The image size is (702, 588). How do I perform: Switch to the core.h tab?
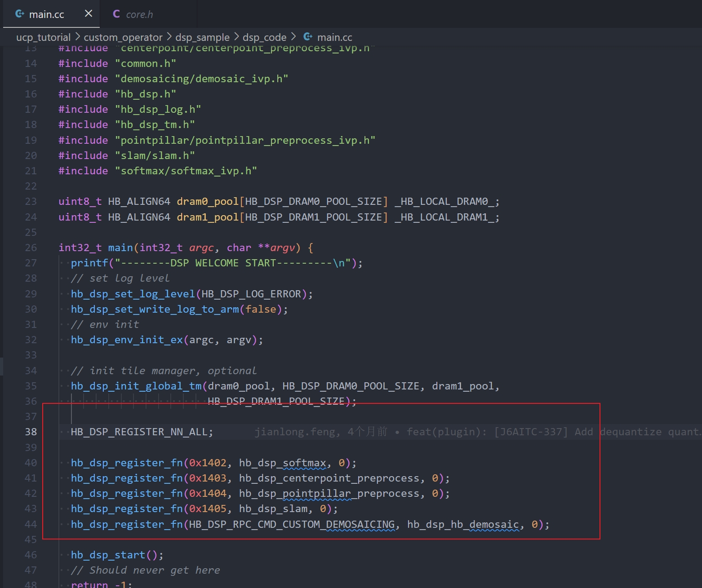coord(139,14)
